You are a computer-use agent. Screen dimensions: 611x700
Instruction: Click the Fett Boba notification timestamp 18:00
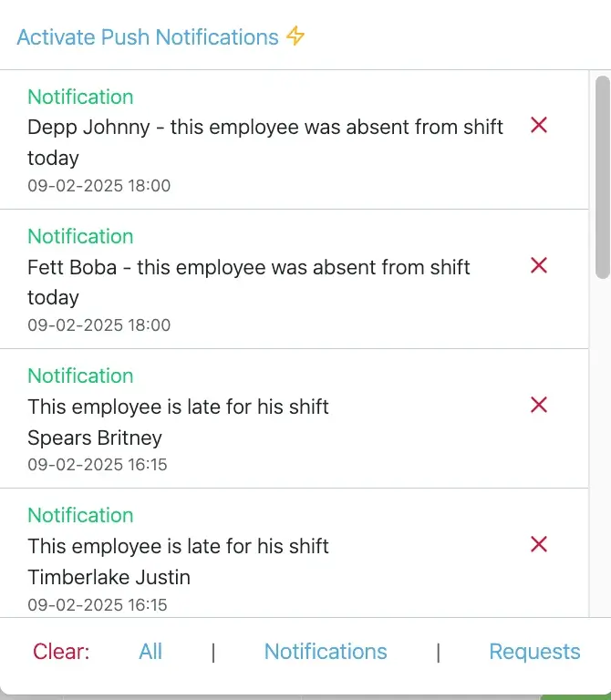click(98, 325)
